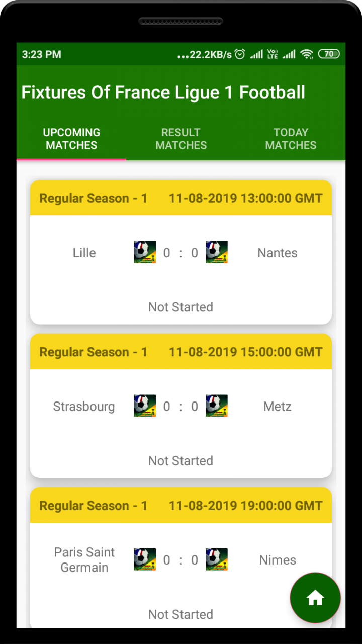This screenshot has height=644, width=362.
Task: Select Nimes' team logo icon
Action: click(217, 559)
